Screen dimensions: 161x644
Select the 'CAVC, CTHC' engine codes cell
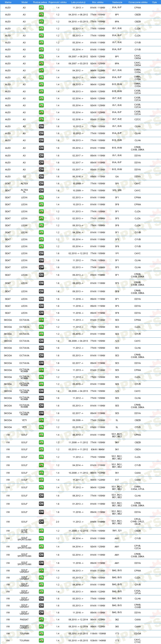tap(138, 641)
